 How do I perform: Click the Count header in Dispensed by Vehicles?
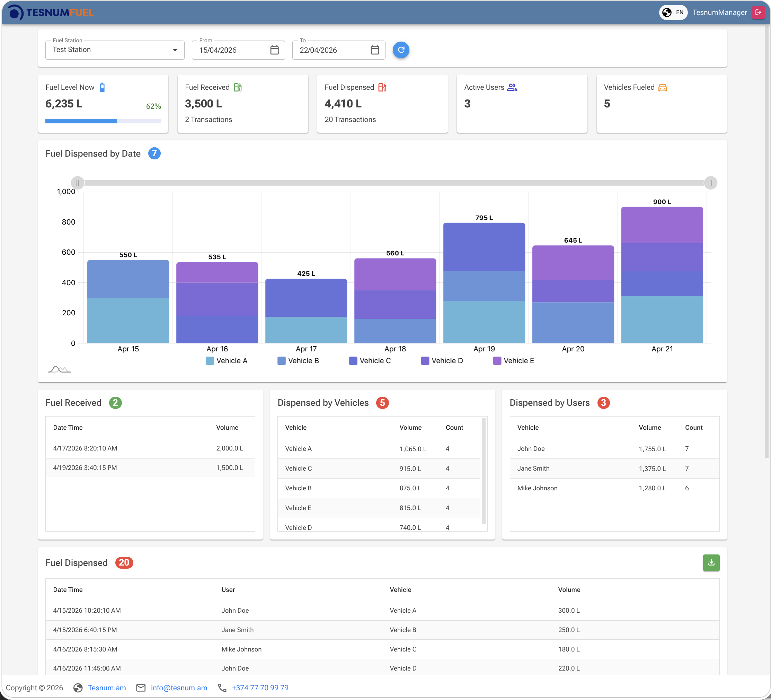[454, 428]
